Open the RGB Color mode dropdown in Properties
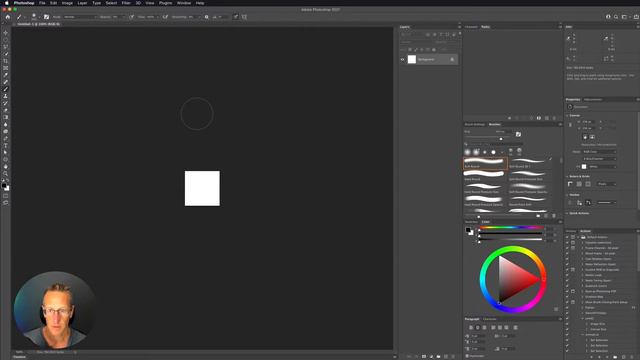The height and width of the screenshot is (360, 640). pos(600,152)
